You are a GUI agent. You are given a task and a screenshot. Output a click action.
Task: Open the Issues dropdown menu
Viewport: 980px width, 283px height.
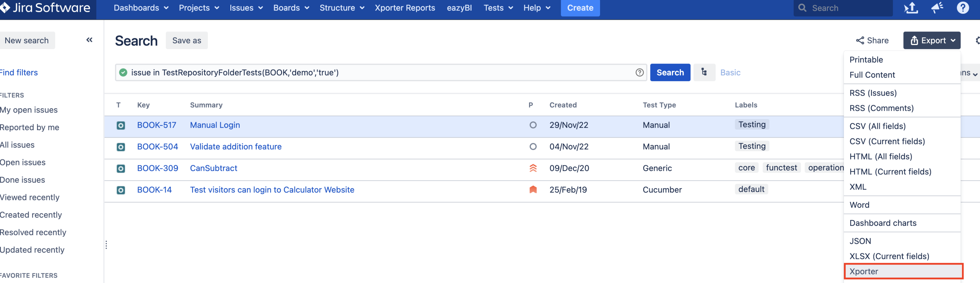coord(246,8)
